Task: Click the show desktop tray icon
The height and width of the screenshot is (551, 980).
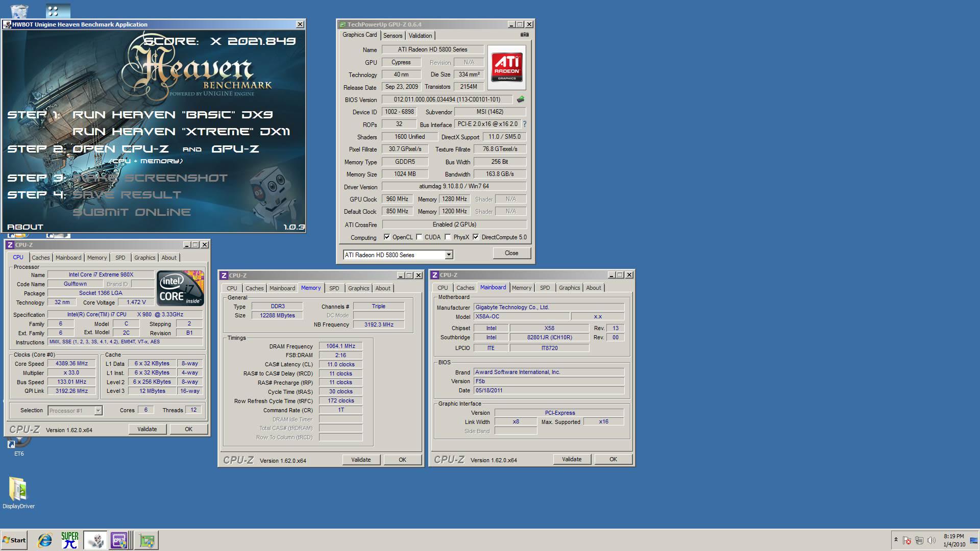Action: (x=974, y=540)
